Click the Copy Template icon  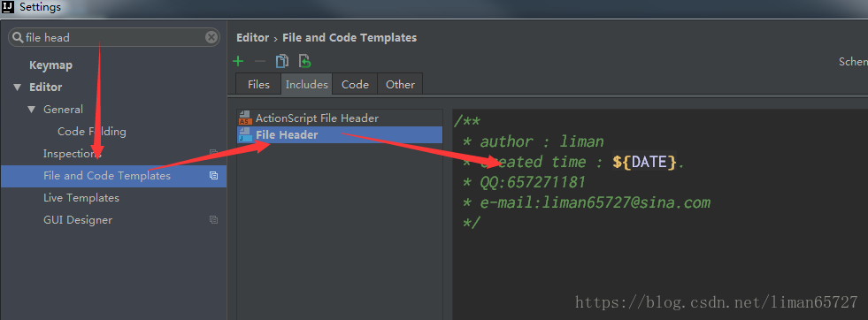[x=282, y=61]
